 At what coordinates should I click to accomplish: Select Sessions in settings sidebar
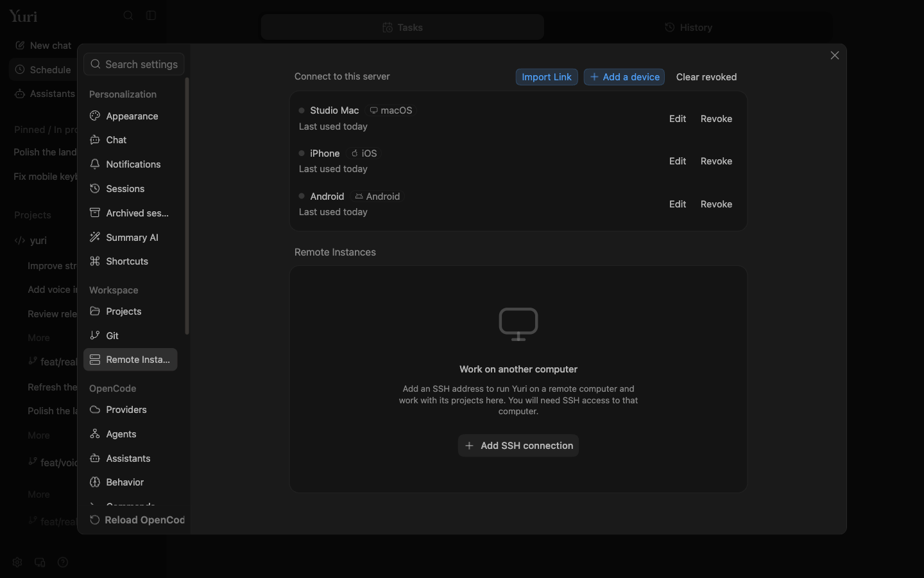[x=130, y=189]
